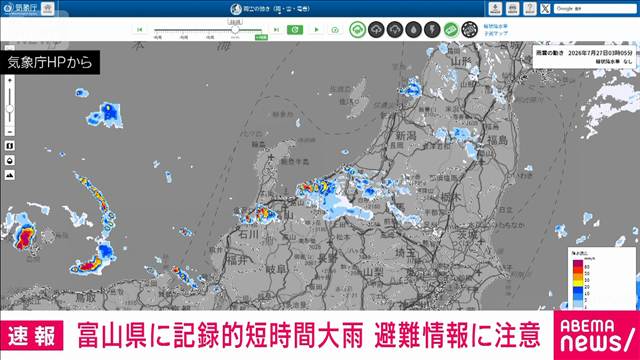
Task: Zoom in with the map plus button
Action: click(x=10, y=80)
